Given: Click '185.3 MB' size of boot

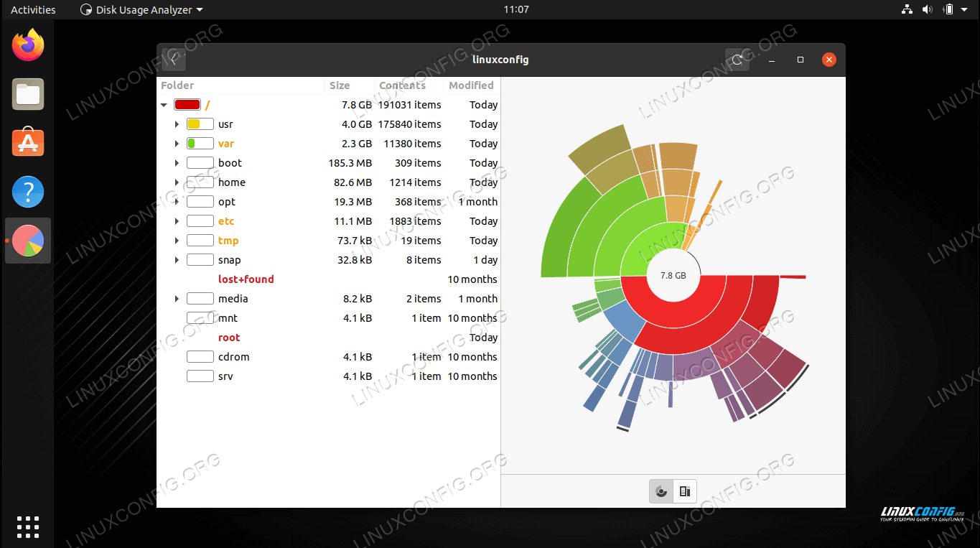Looking at the screenshot, I should (x=350, y=163).
